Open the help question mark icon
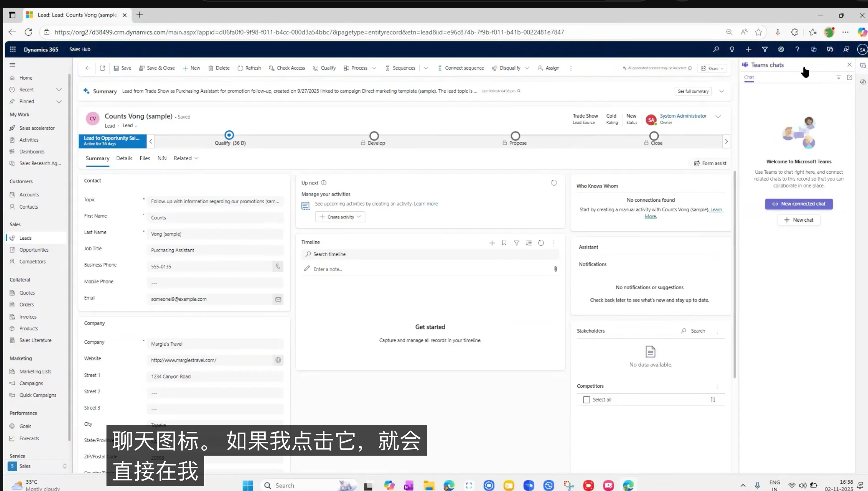 [x=797, y=49]
